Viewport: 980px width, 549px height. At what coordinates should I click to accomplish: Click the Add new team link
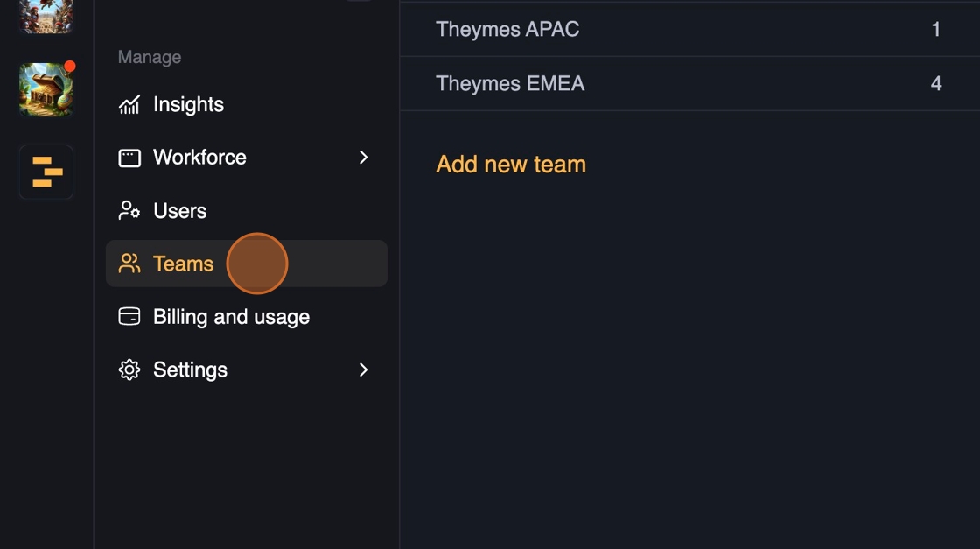click(511, 165)
